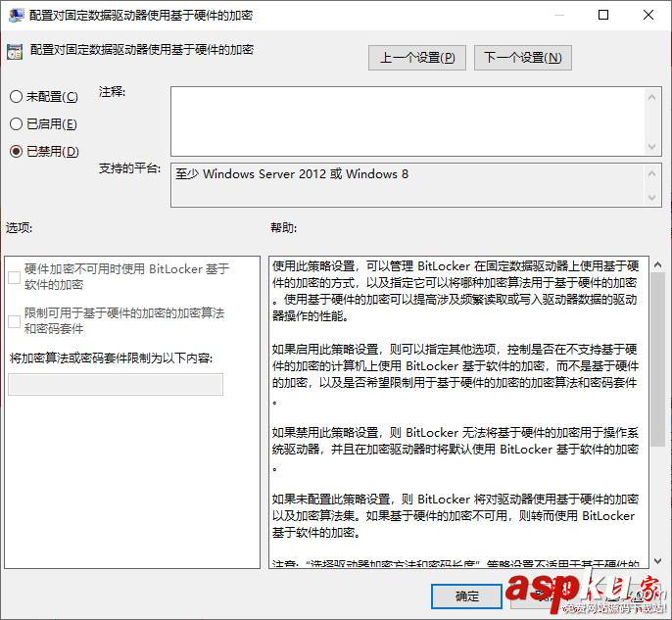Click the help panel scroll down arrow
This screenshot has width=672, height=620.
(x=657, y=560)
